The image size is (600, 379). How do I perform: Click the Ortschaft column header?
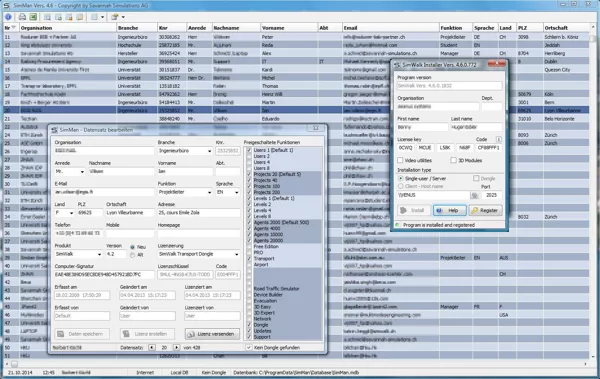pyautogui.click(x=566, y=28)
